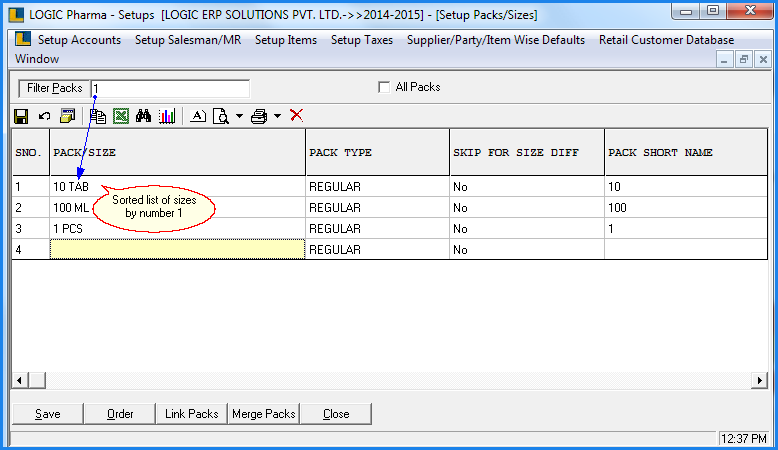
Task: Select the "1 PCS" pack cell
Action: pyautogui.click(x=178, y=228)
